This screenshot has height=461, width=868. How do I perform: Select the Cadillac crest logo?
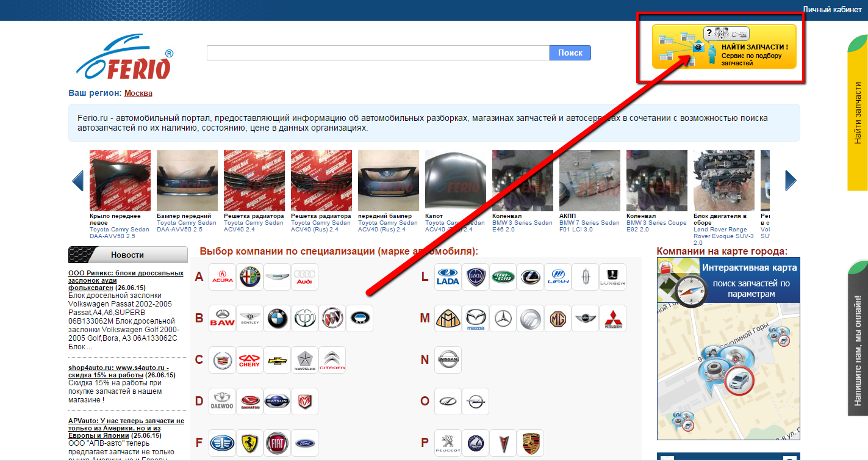coord(222,360)
